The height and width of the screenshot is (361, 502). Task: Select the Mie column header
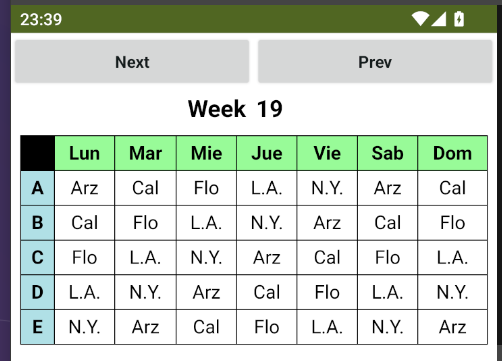(206, 153)
